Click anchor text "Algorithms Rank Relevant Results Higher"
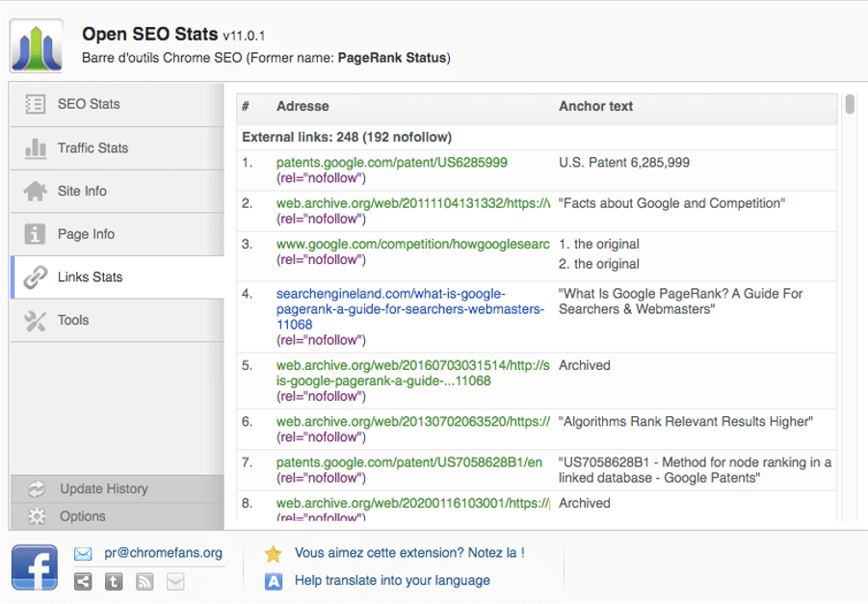 tap(685, 421)
